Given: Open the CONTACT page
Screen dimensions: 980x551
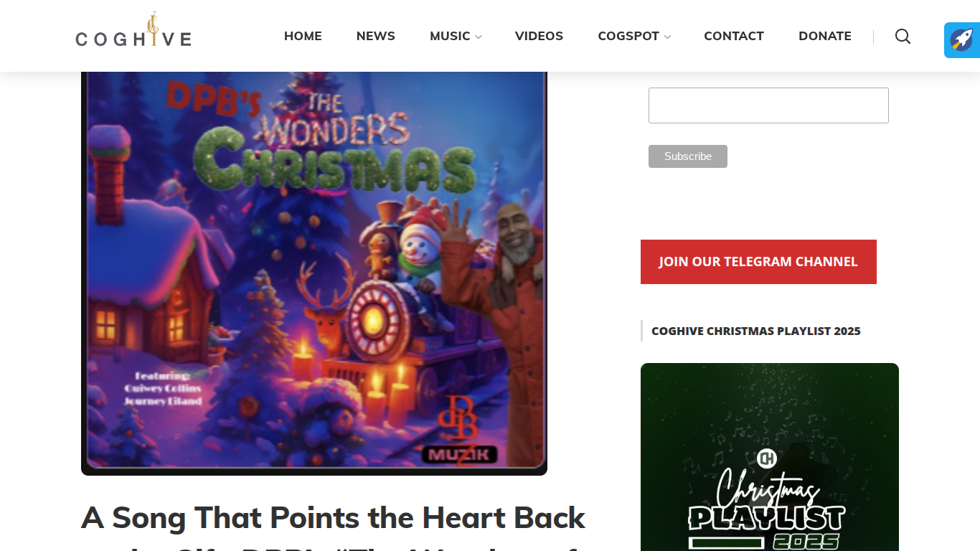Looking at the screenshot, I should (x=734, y=36).
